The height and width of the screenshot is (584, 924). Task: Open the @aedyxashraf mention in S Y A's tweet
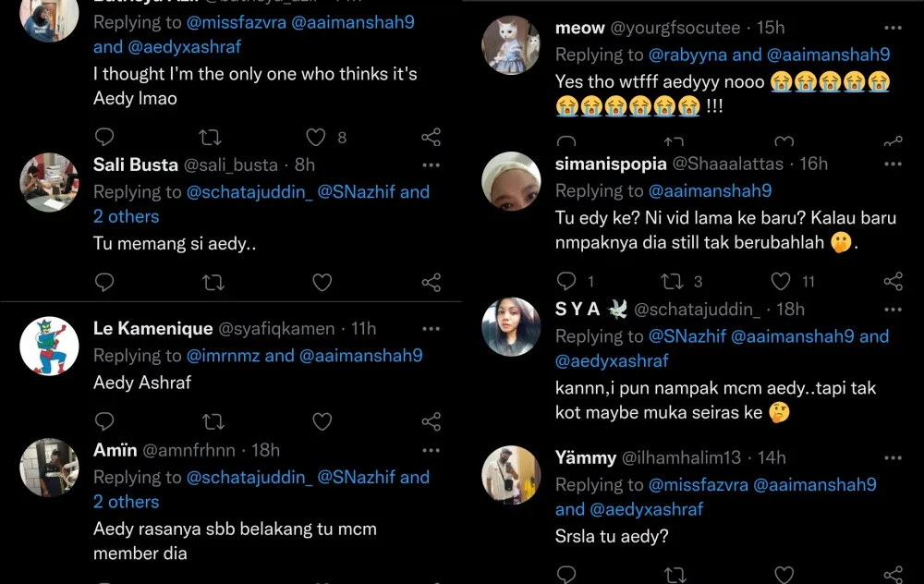coord(612,360)
